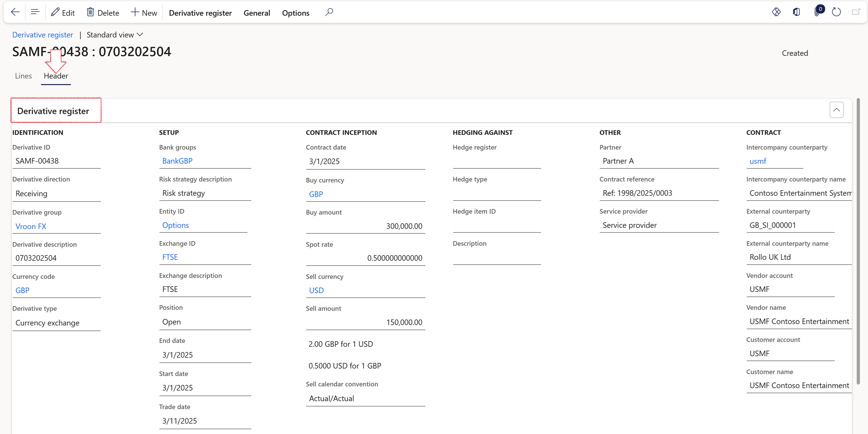Click the Delete trash button
Viewport: 868px width, 434px height.
pyautogui.click(x=103, y=13)
